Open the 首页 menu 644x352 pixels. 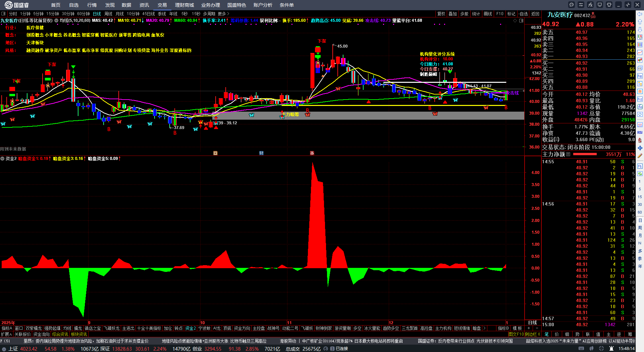pyautogui.click(x=56, y=5)
